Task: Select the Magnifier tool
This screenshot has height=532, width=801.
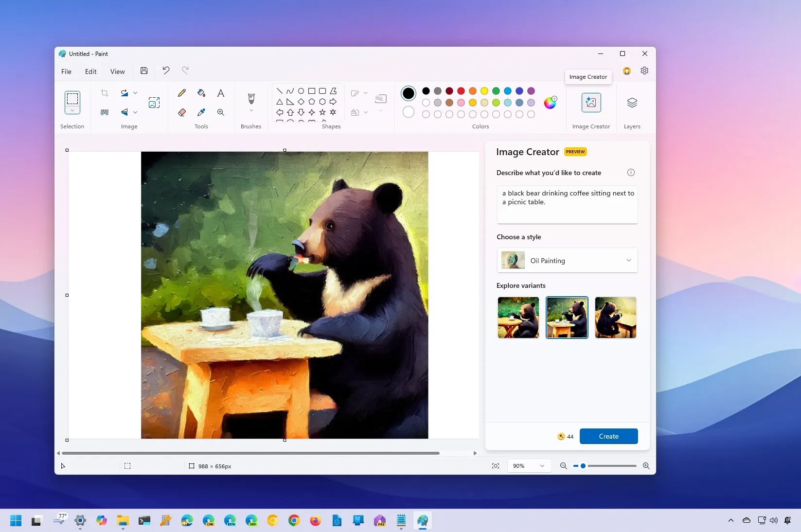Action: [x=221, y=112]
